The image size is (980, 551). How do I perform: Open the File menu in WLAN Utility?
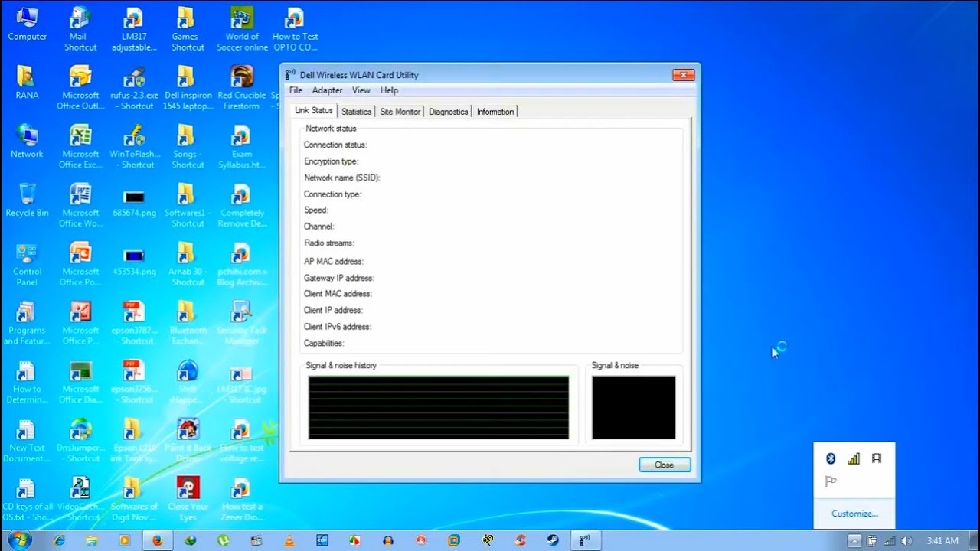coord(296,90)
